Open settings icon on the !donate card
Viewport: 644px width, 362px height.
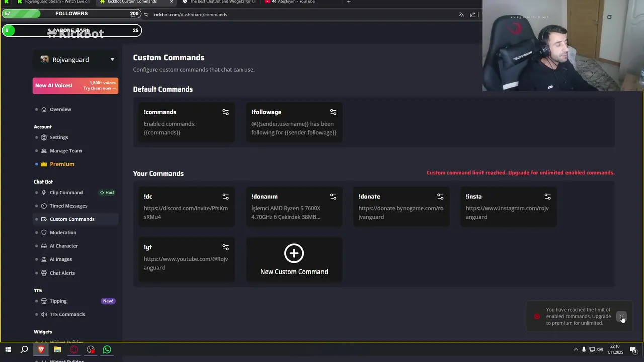[x=440, y=197]
